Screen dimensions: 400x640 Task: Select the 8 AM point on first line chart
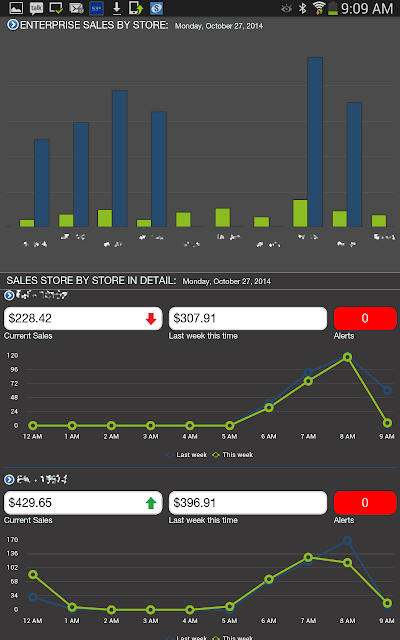347,357
